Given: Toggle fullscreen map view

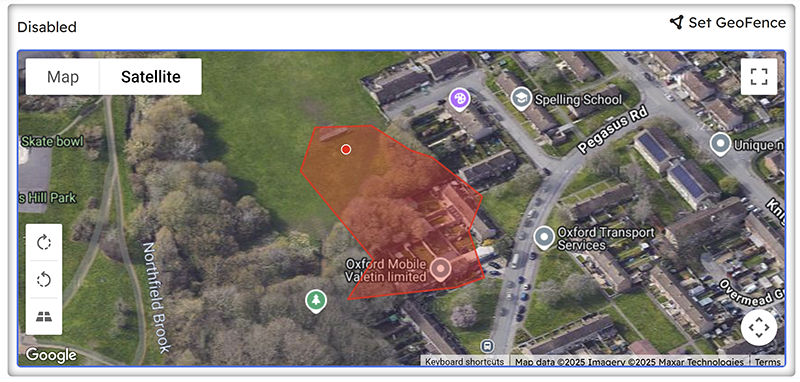Looking at the screenshot, I should coord(759,77).
